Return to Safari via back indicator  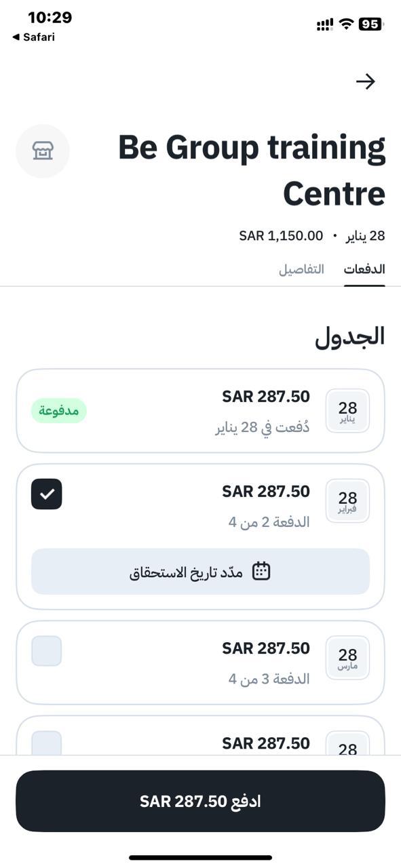coord(33,37)
